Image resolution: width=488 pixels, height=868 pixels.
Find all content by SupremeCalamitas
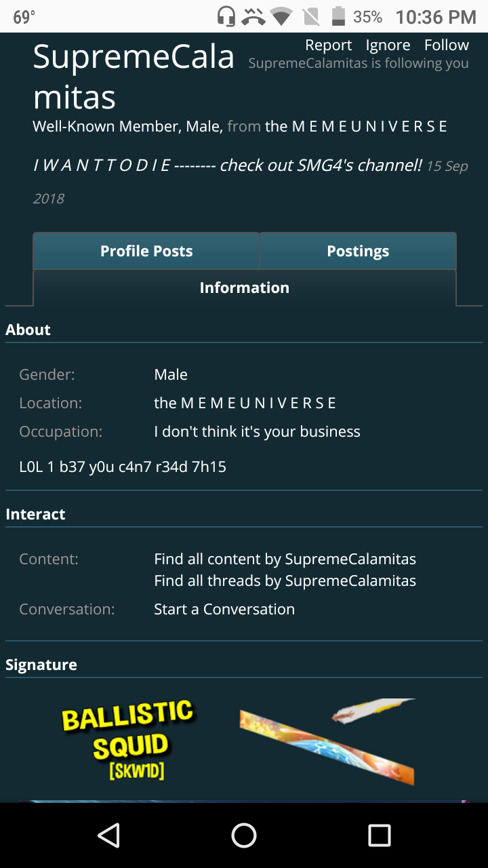[x=285, y=559]
